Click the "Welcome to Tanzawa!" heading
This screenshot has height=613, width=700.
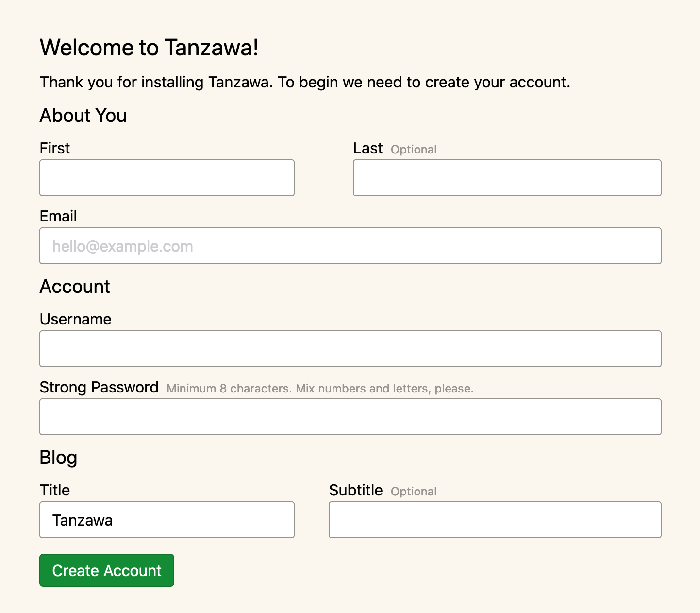click(x=149, y=48)
